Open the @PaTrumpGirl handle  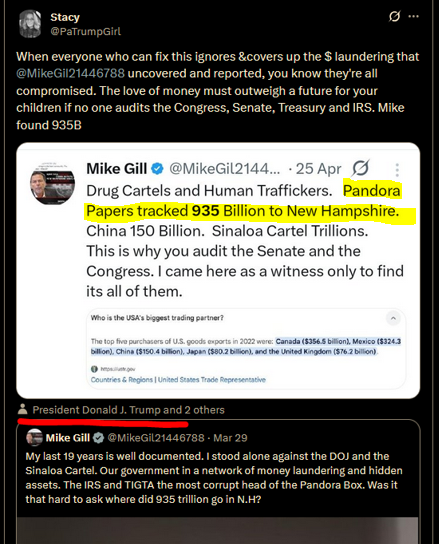coord(85,32)
